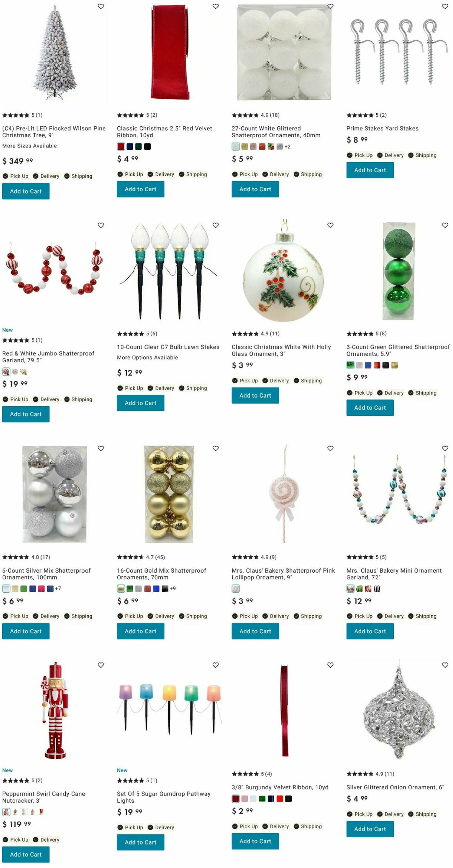Viewport: 453px width, 868px height.
Task: Add Mrs. Claus' Mini Ornament Garland to cart
Action: click(370, 631)
